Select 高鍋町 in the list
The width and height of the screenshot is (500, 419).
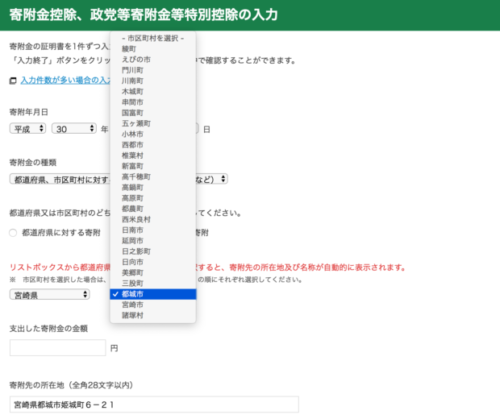[153, 188]
